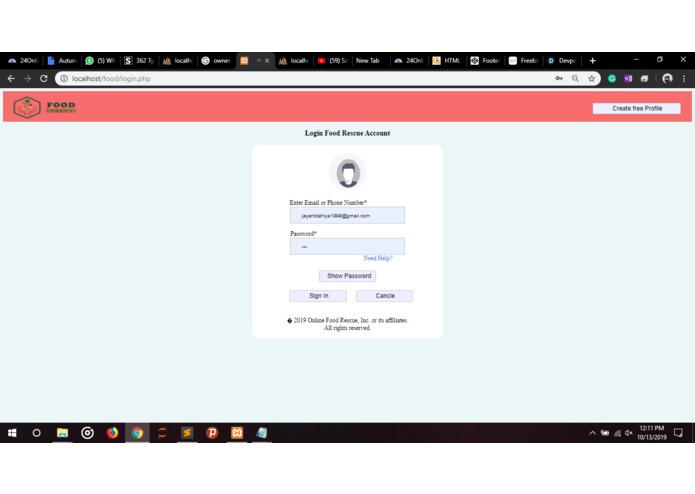This screenshot has width=695, height=494.
Task: Click the Sign In button
Action: [x=318, y=296]
